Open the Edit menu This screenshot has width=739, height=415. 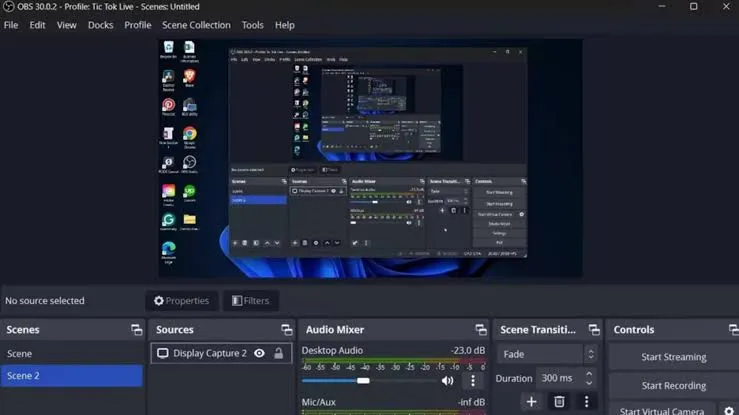click(x=37, y=25)
